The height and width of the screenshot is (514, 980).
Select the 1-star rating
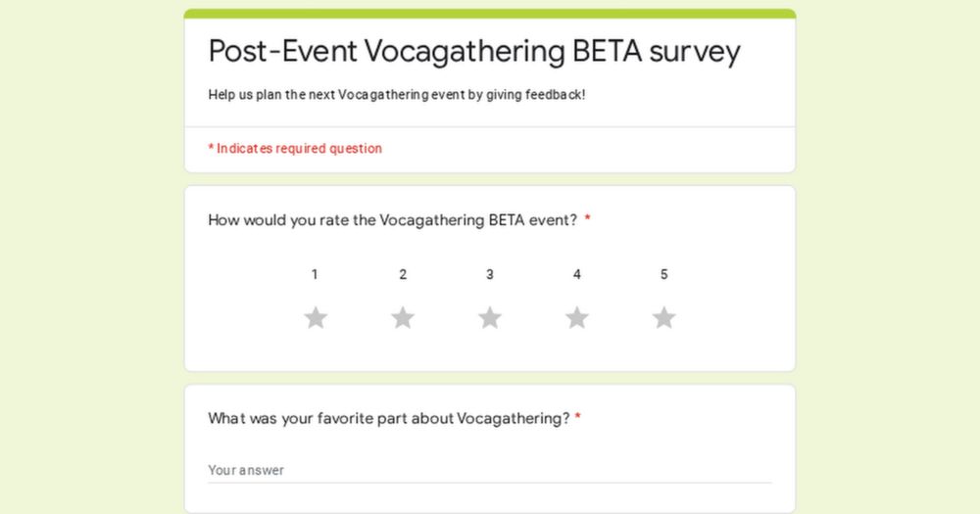pos(315,318)
